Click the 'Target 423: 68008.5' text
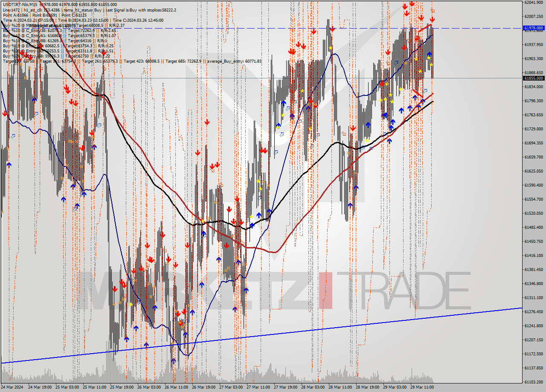This screenshot has width=546, height=392. 142,61
